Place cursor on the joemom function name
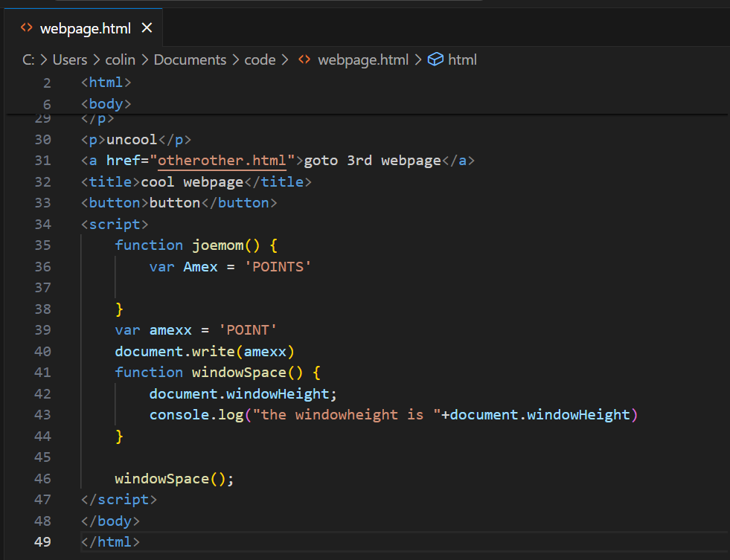 pos(217,245)
